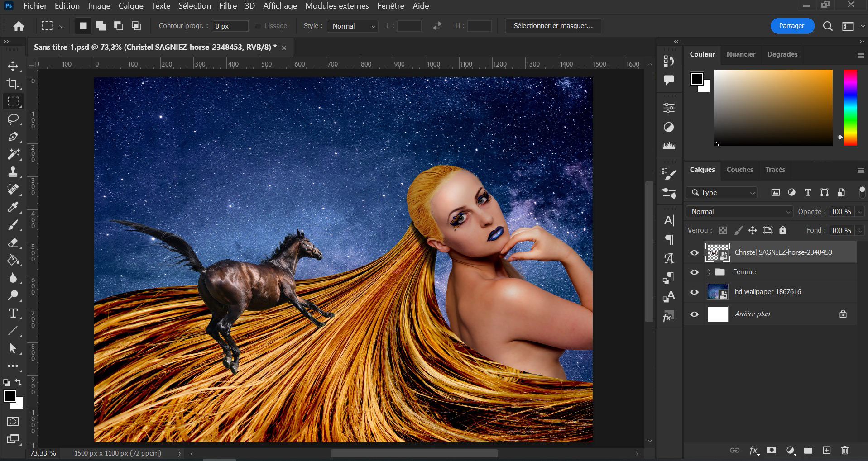Image resolution: width=868 pixels, height=461 pixels.
Task: Select the Pen tool
Action: click(x=13, y=137)
